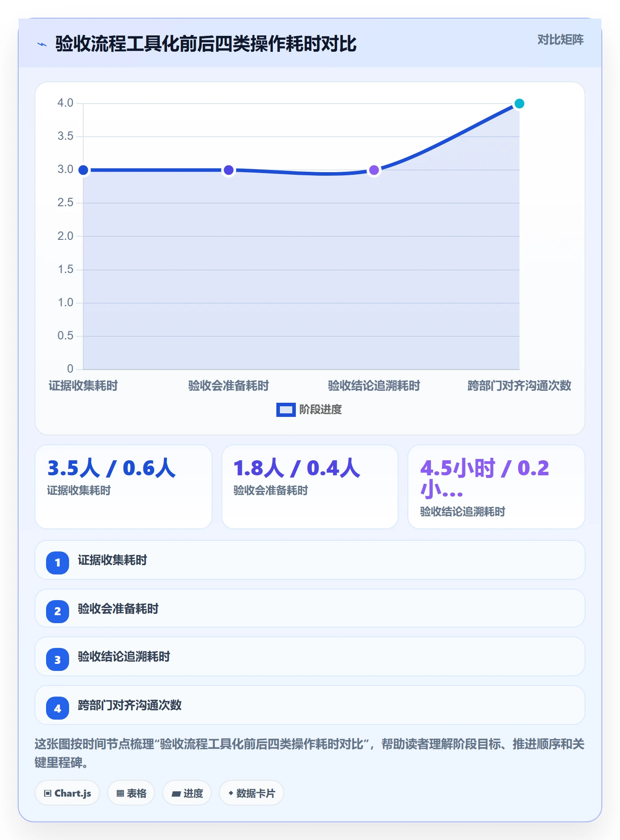Select the cyan data point at 4.0
Image resolution: width=620 pixels, height=840 pixels.
pyautogui.click(x=519, y=104)
